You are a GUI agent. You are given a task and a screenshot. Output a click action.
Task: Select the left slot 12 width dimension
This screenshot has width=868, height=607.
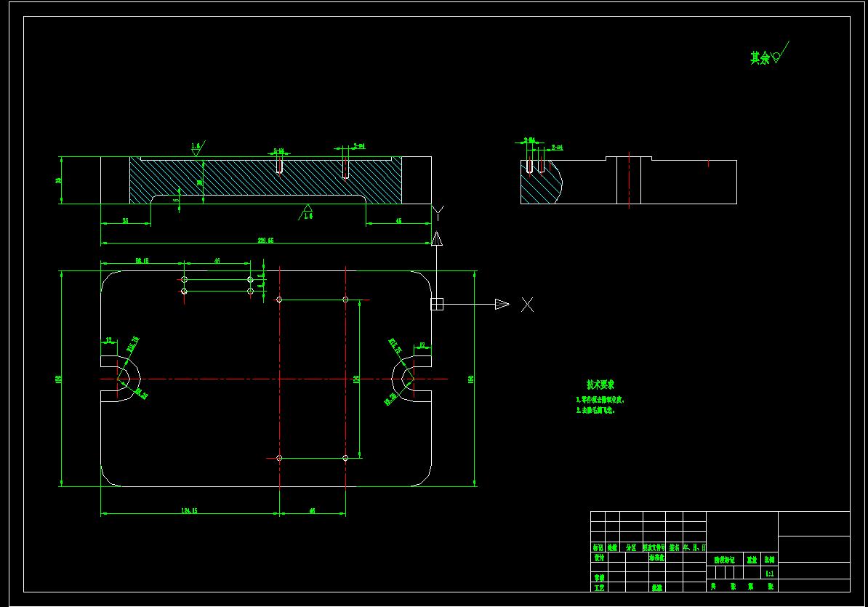click(x=108, y=340)
